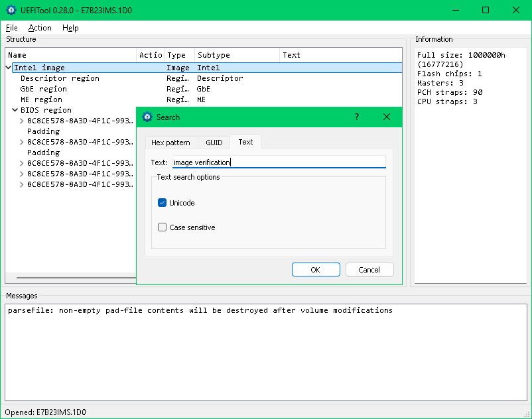Select the first Padding row
Image resolution: width=532 pixels, height=419 pixels.
click(x=43, y=131)
